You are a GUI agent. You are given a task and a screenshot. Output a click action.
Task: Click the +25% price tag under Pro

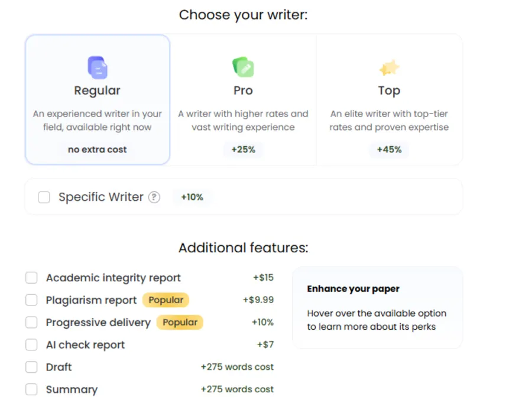243,149
